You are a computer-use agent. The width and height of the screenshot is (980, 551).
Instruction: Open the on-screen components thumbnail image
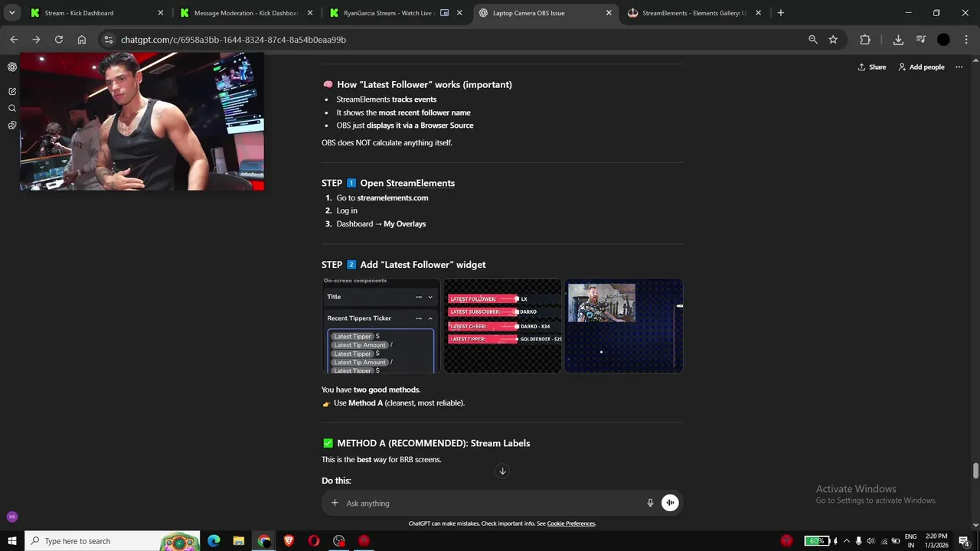click(381, 325)
